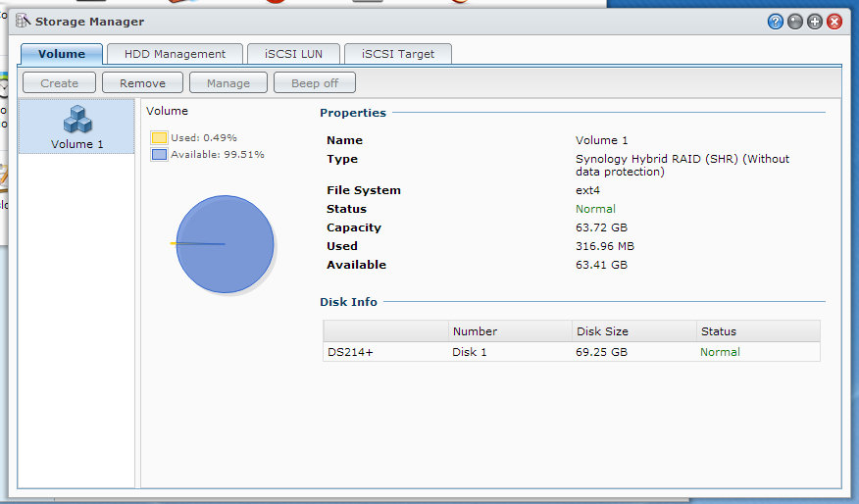Click the blue Available legend swatch
859x504 pixels.
tap(160, 155)
